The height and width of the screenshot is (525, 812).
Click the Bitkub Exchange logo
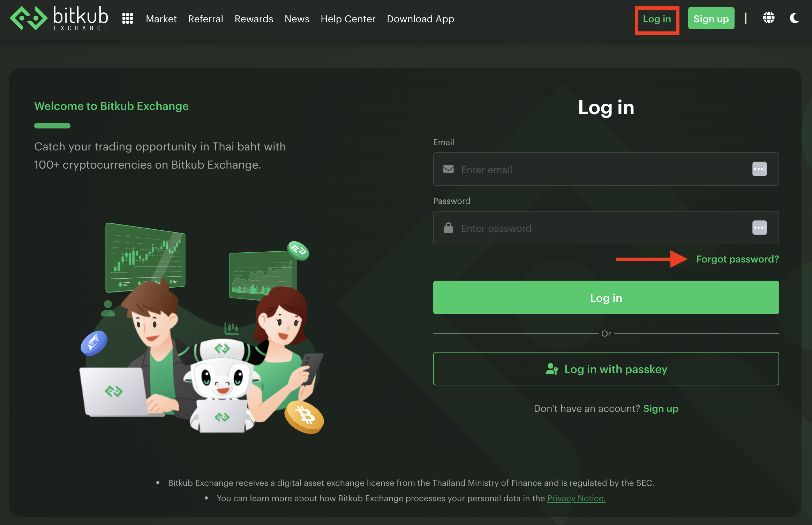point(59,18)
